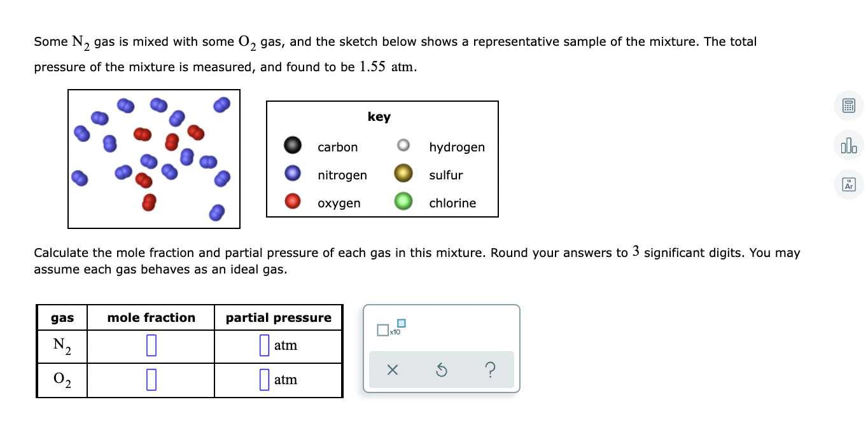Click the coefficient box left of x10

382,329
